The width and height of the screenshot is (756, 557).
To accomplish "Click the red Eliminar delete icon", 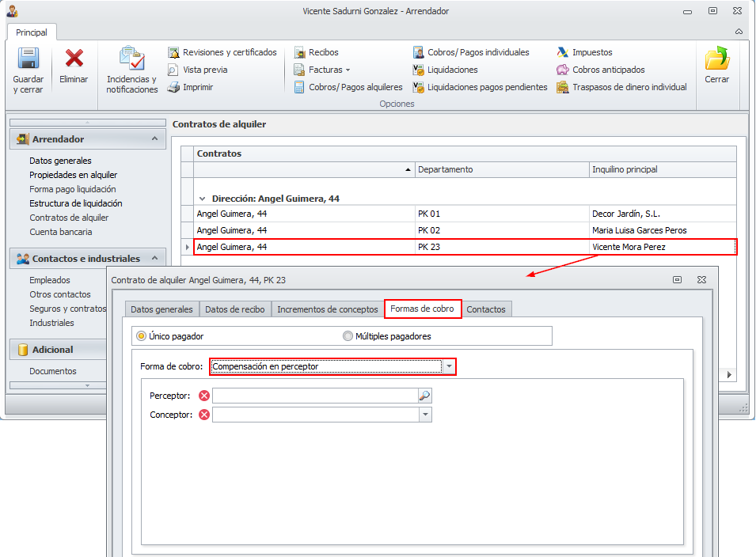I will point(74,59).
